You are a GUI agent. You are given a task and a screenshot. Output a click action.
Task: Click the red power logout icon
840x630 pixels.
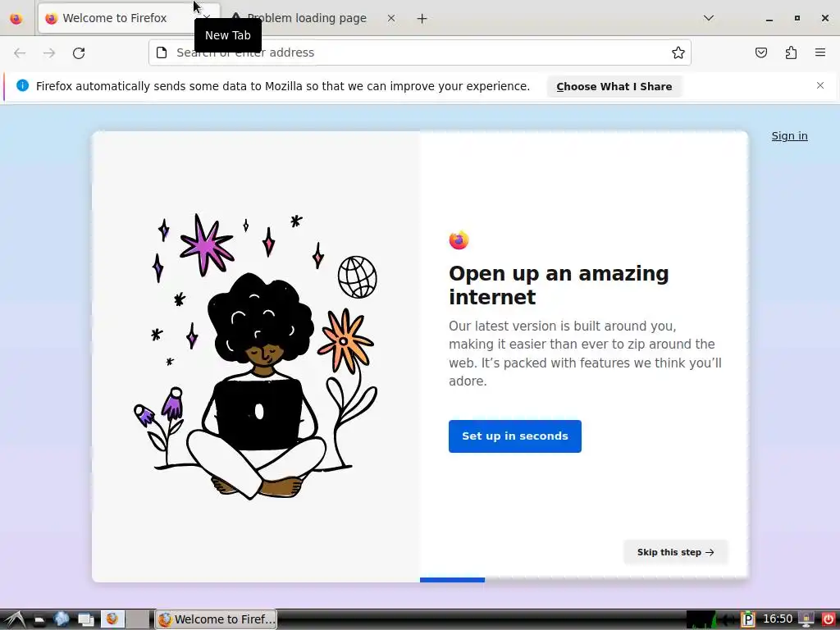(828, 619)
